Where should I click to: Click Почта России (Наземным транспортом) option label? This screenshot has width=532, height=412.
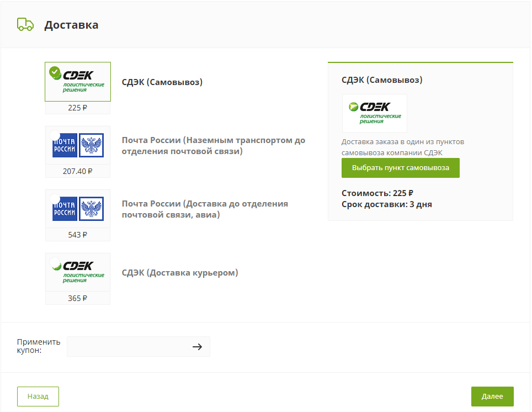[x=214, y=145]
